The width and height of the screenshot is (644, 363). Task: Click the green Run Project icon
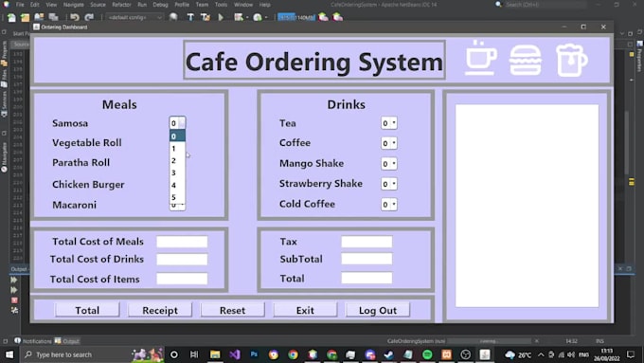click(x=221, y=17)
